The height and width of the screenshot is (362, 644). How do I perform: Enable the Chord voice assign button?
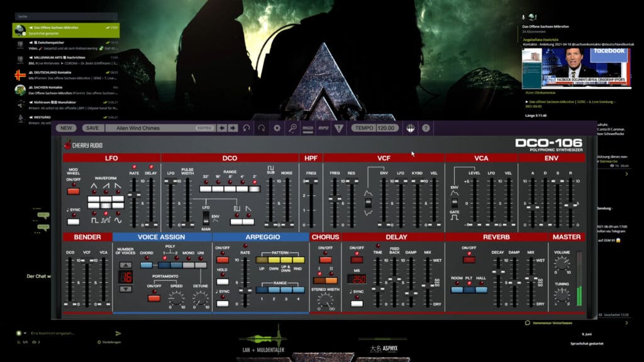[x=146, y=265]
